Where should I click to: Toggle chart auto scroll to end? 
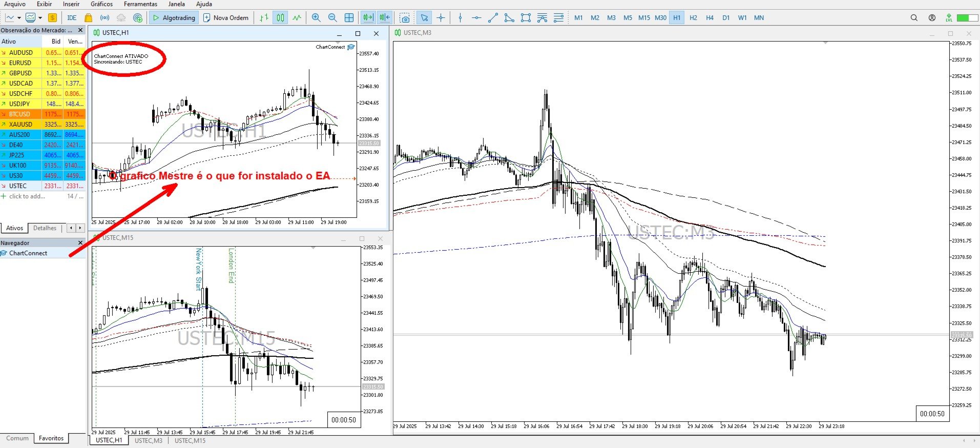368,18
